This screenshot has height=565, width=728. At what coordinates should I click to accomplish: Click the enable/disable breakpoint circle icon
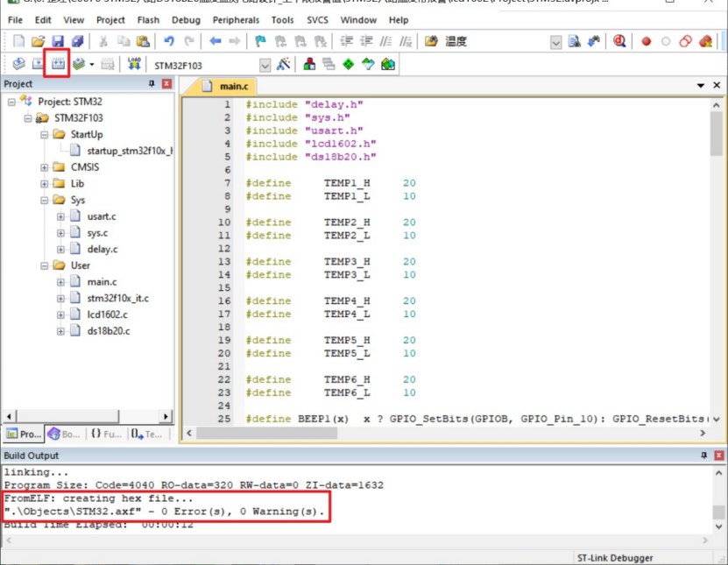666,42
